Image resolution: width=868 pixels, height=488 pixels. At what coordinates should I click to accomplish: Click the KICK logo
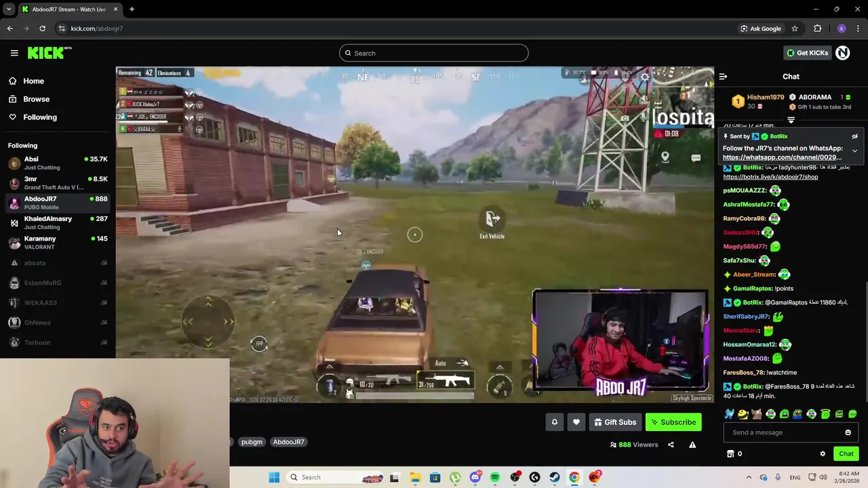pyautogui.click(x=50, y=53)
